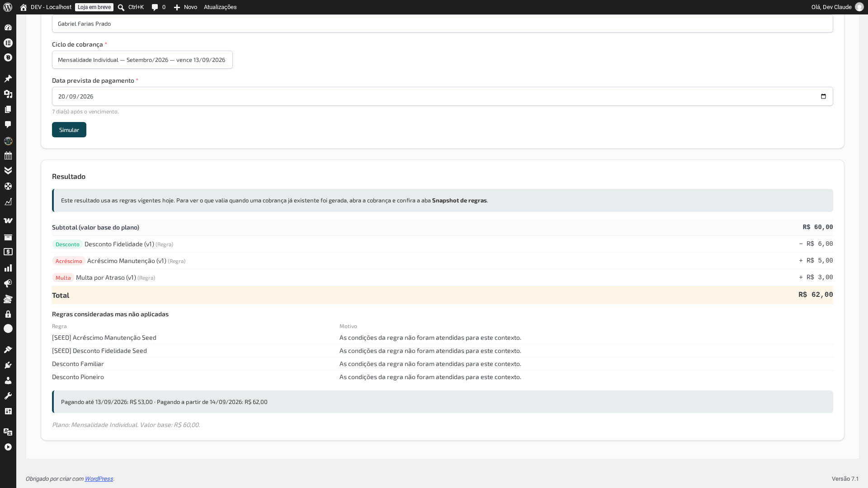Open the Media library sidebar icon
Screen dimensions: 868x488
(8, 94)
